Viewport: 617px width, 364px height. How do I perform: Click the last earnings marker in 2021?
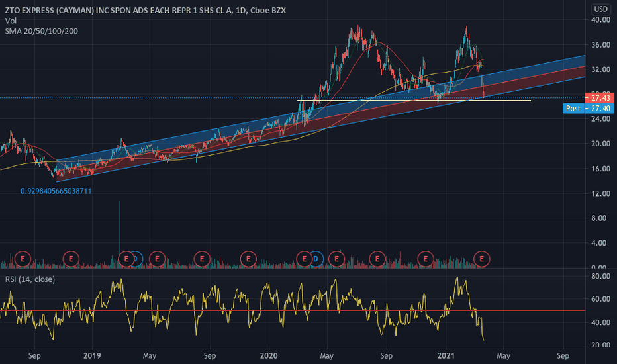coord(482,259)
